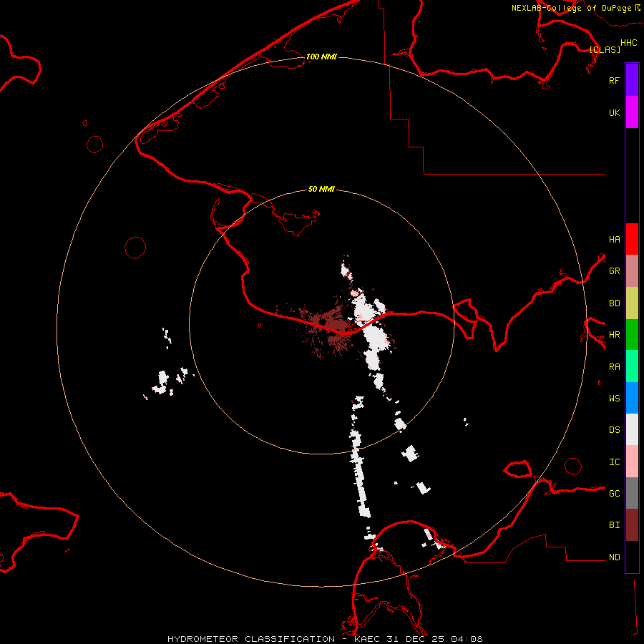The height and width of the screenshot is (644, 644).
Task: Click the HA legend label
Action: tap(614, 240)
